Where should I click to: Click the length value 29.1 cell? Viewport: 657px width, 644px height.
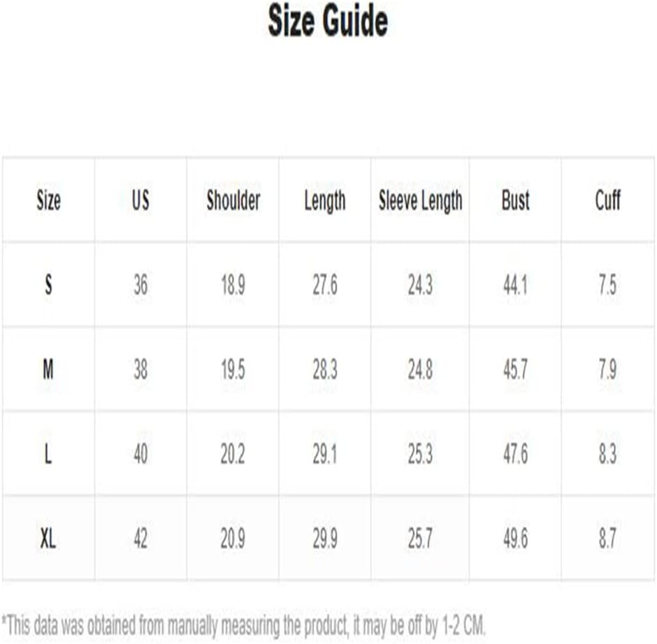pyautogui.click(x=325, y=454)
